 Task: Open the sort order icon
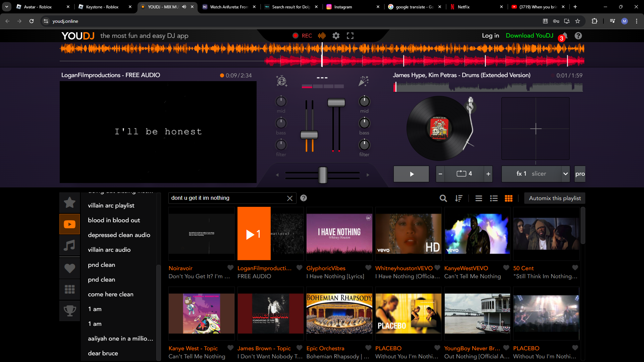pos(459,198)
